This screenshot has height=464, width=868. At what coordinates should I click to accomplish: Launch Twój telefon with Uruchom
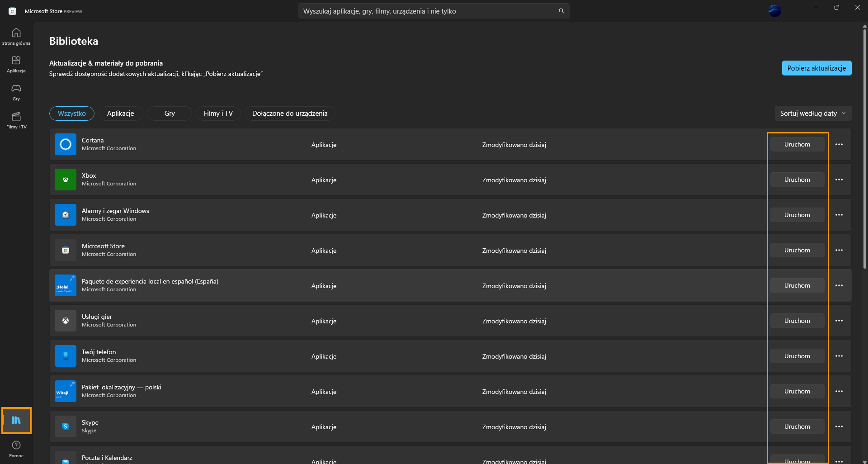coord(797,356)
